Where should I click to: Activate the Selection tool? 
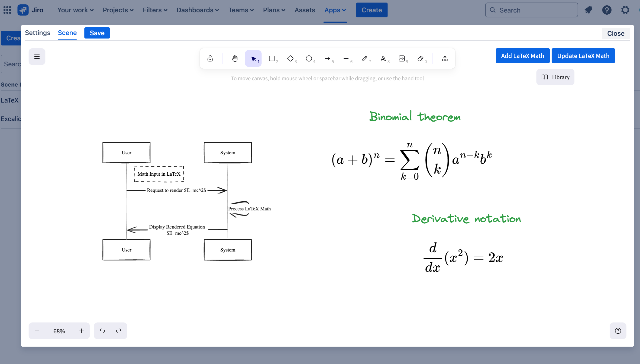pyautogui.click(x=253, y=58)
